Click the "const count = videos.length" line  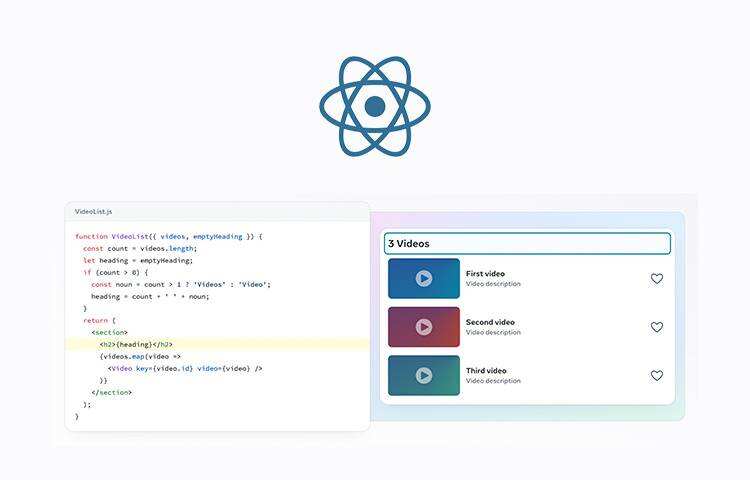click(140, 249)
